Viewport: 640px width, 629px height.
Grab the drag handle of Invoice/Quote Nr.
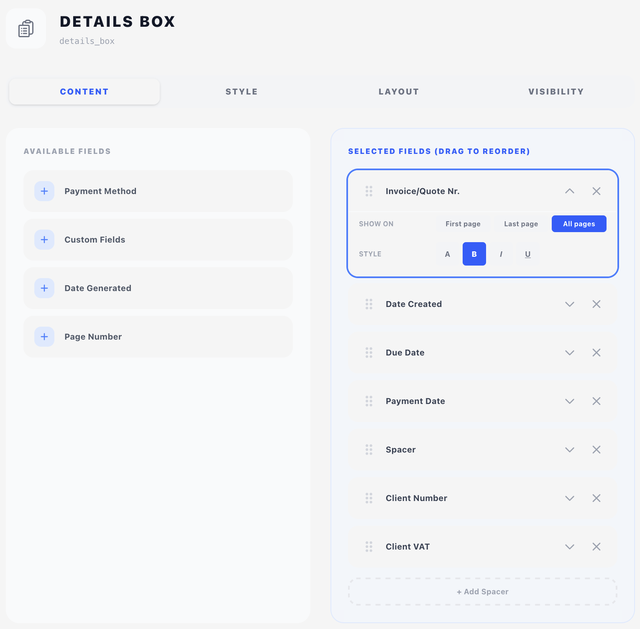369,191
